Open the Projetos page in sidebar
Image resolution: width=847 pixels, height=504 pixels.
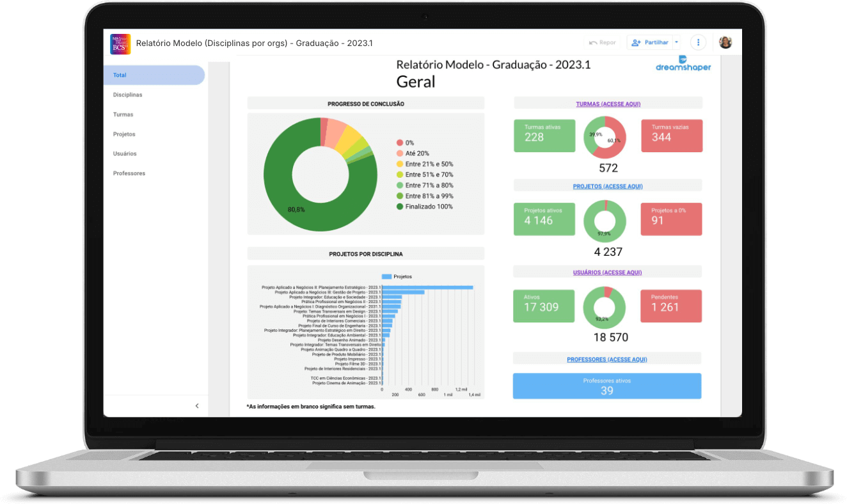click(x=124, y=134)
